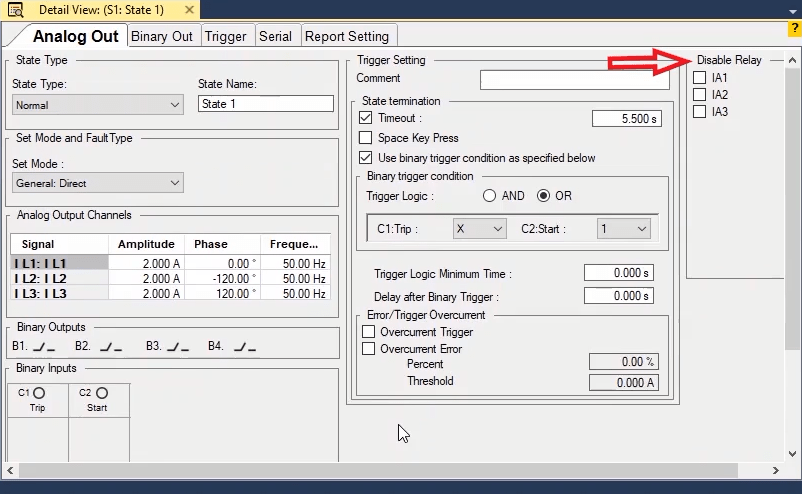Image resolution: width=802 pixels, height=494 pixels.
Task: Open the Report Setting tab
Action: (347, 36)
